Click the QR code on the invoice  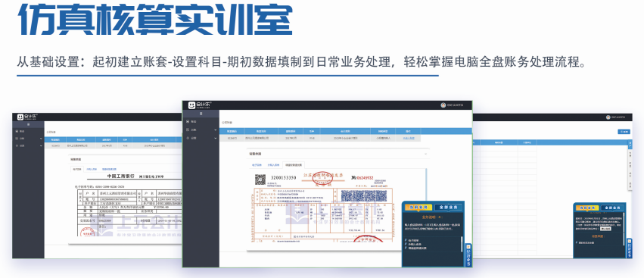[x=260, y=180]
